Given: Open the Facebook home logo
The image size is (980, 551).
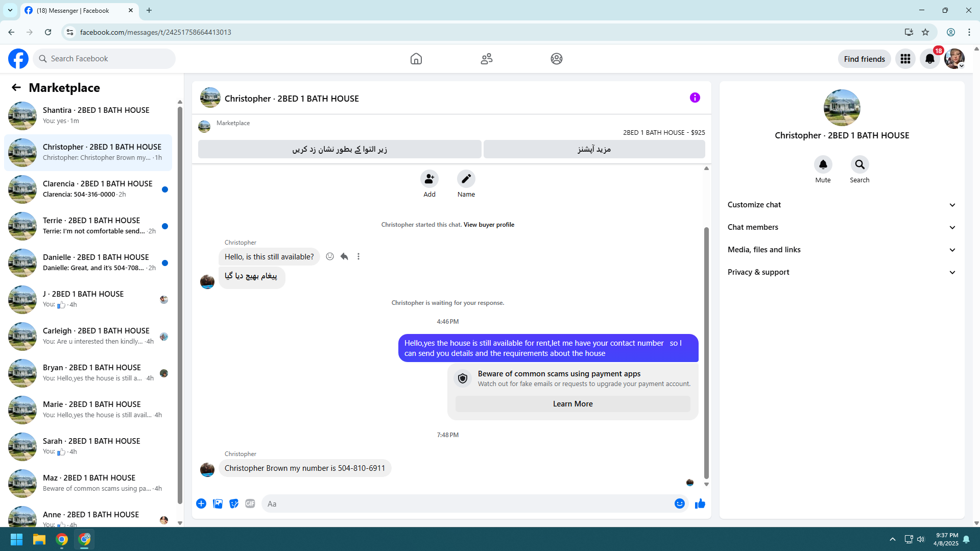Looking at the screenshot, I should [18, 59].
